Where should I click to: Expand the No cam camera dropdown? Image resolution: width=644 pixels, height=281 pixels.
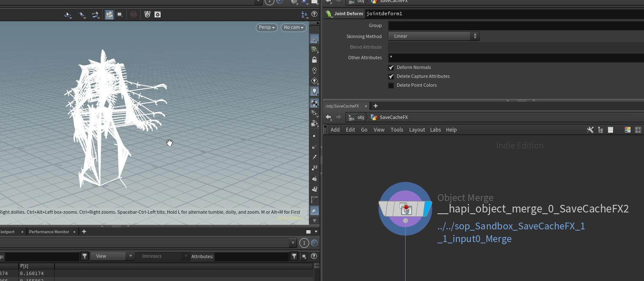click(294, 28)
